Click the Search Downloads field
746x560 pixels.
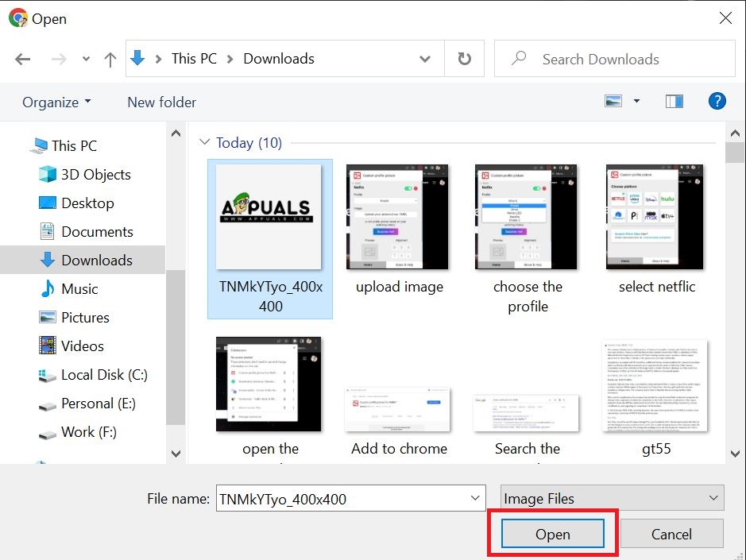pos(615,59)
